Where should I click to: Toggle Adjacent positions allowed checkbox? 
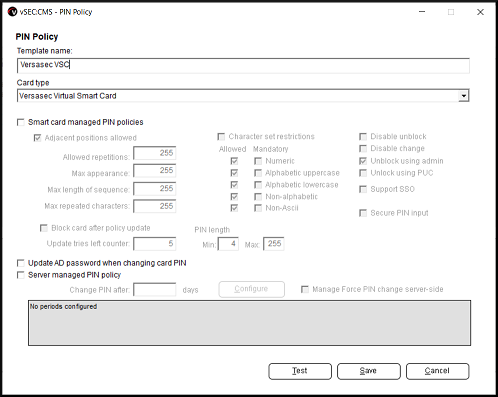click(x=37, y=138)
